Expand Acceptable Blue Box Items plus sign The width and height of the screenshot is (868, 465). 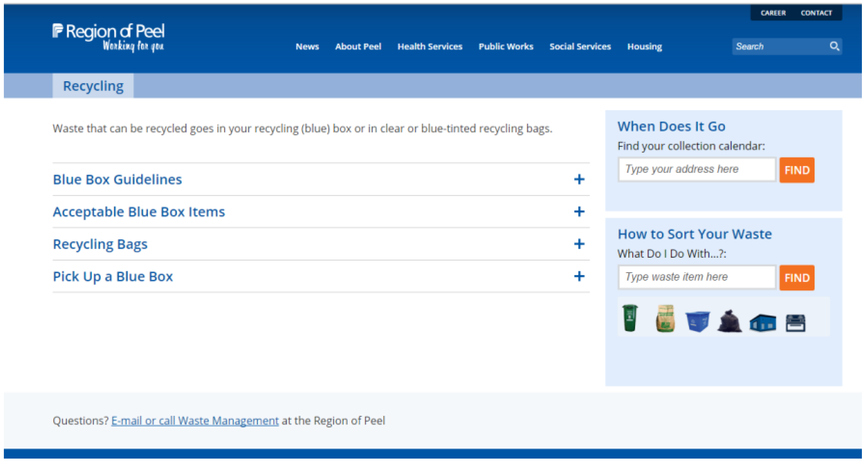579,212
